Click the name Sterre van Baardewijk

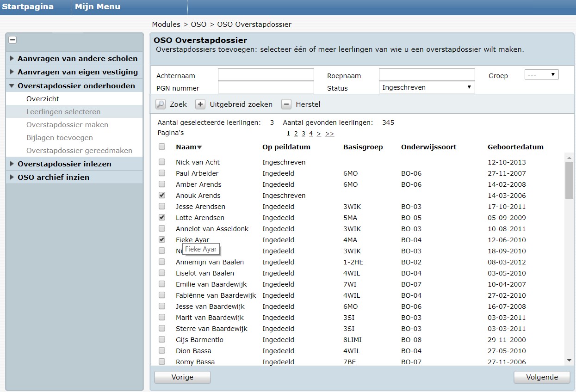(211, 329)
